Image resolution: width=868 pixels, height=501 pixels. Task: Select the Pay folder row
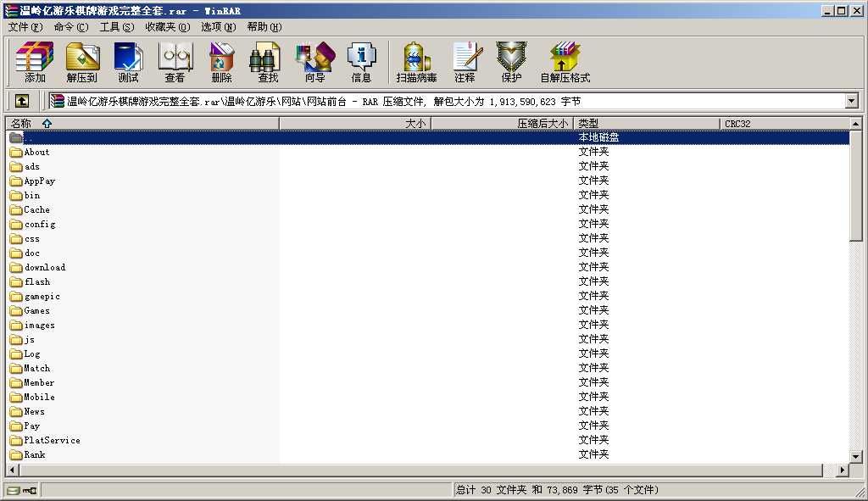(428, 426)
